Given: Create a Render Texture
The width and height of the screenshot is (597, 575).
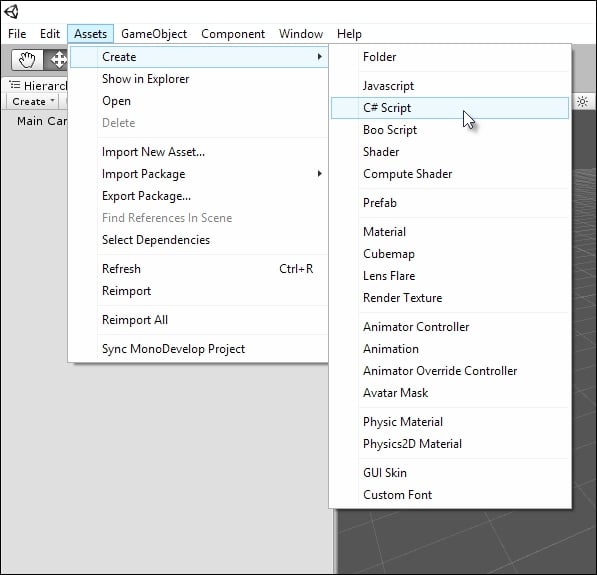Looking at the screenshot, I should [x=450, y=298].
